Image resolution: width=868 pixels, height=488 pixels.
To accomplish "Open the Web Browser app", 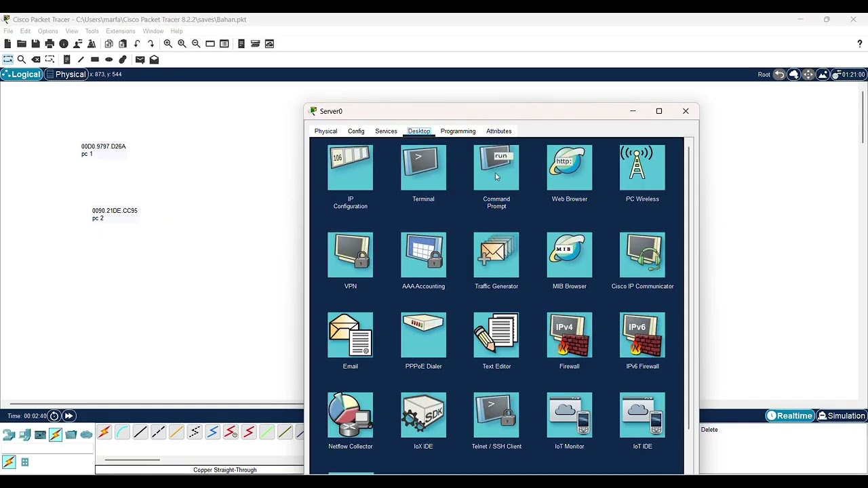I will tap(570, 167).
